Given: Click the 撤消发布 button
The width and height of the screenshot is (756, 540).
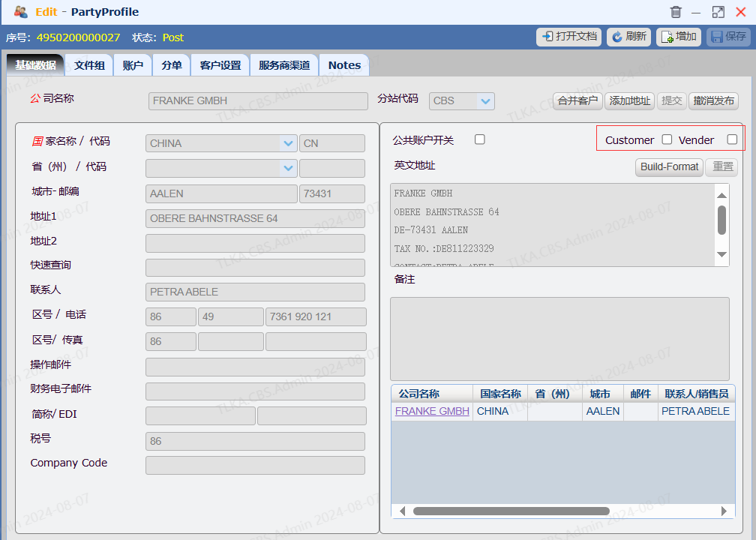Looking at the screenshot, I should point(713,100).
